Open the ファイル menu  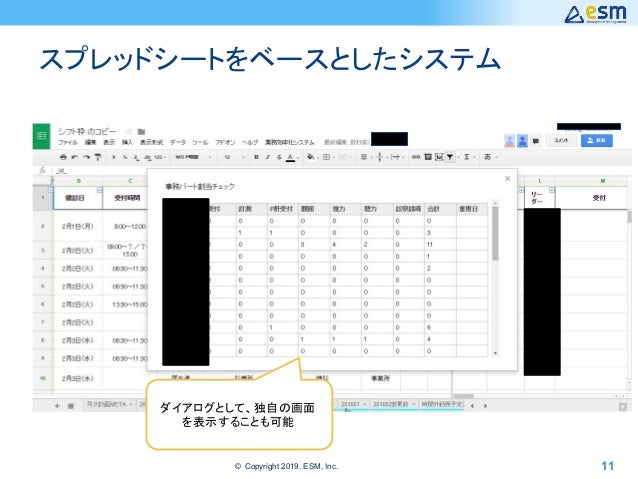pos(68,142)
